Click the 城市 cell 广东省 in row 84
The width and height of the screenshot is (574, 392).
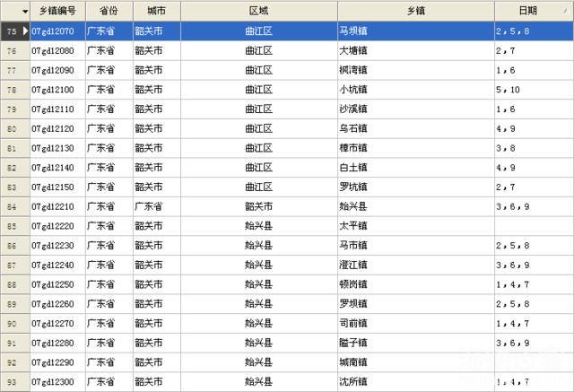(157, 207)
